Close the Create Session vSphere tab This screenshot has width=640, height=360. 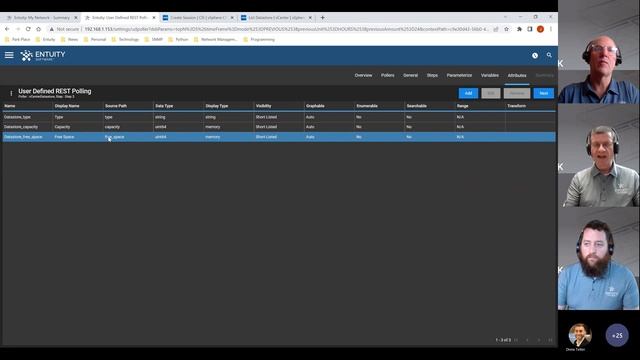coord(232,18)
